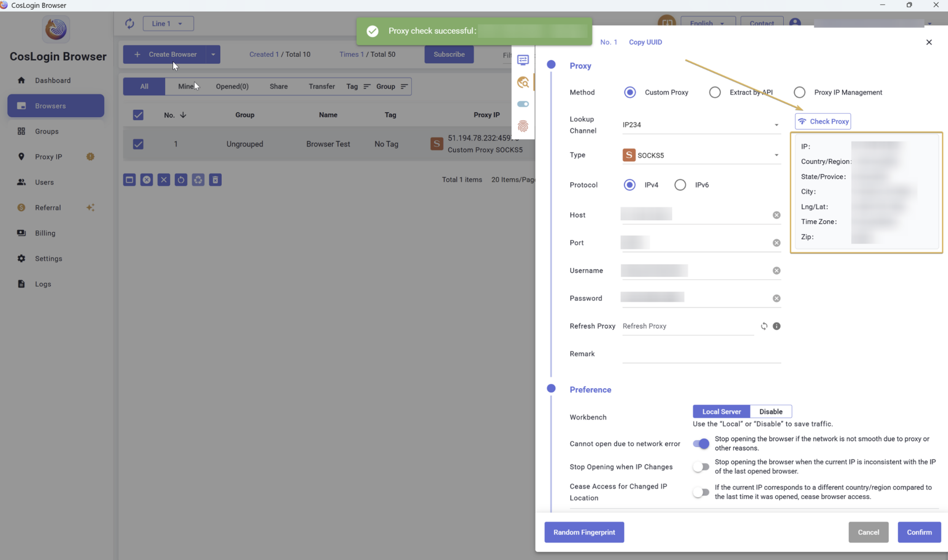Click the Remark input field
Screen dimensions: 948x560
(701, 355)
